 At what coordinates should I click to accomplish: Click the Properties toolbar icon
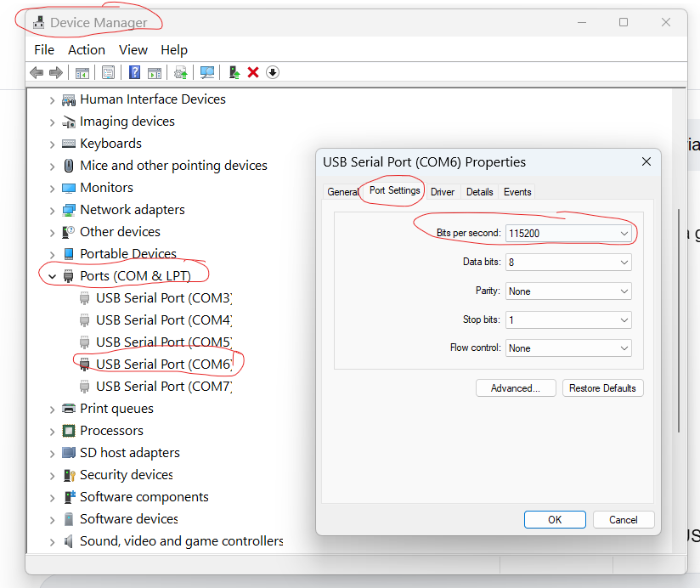click(108, 72)
